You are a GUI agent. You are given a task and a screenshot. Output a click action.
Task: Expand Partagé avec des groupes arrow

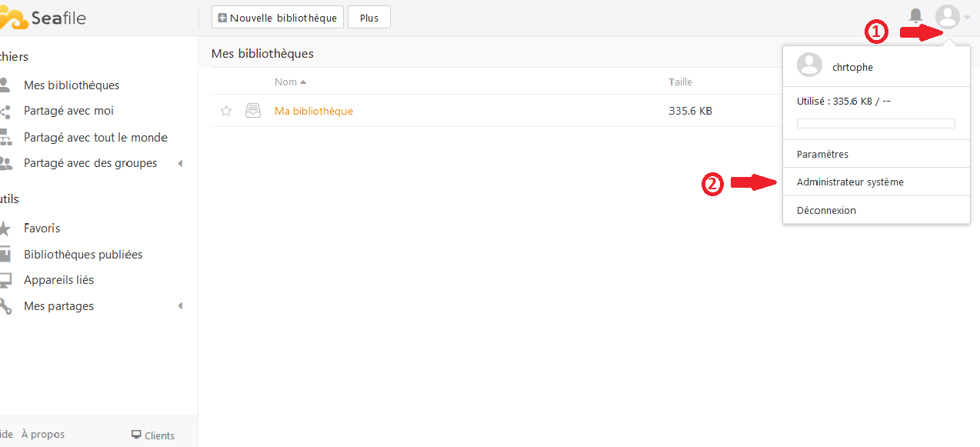[181, 163]
